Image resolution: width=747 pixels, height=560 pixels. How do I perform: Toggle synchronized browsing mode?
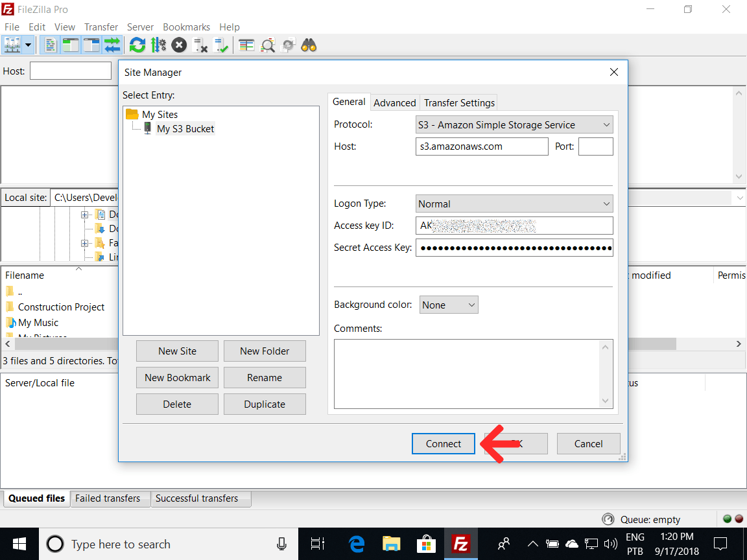click(x=287, y=45)
